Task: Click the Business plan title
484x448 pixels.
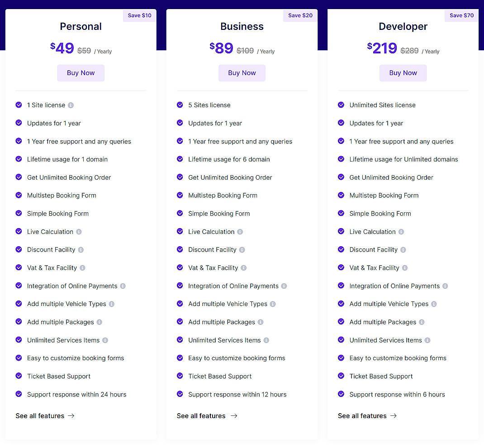Action: coord(242,27)
